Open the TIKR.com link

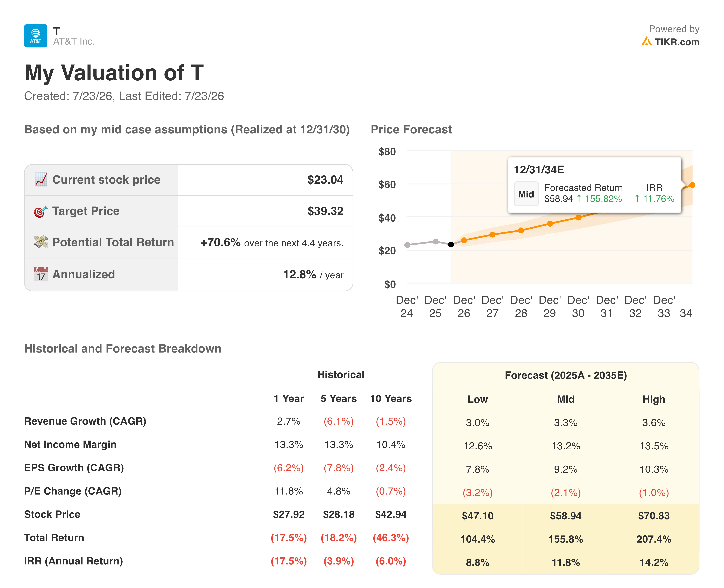point(677,42)
